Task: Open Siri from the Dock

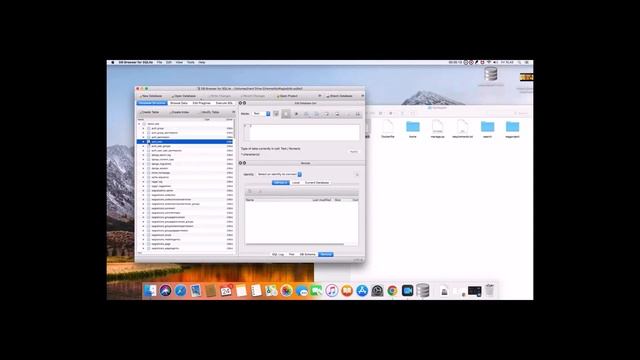Action: click(x=165, y=291)
